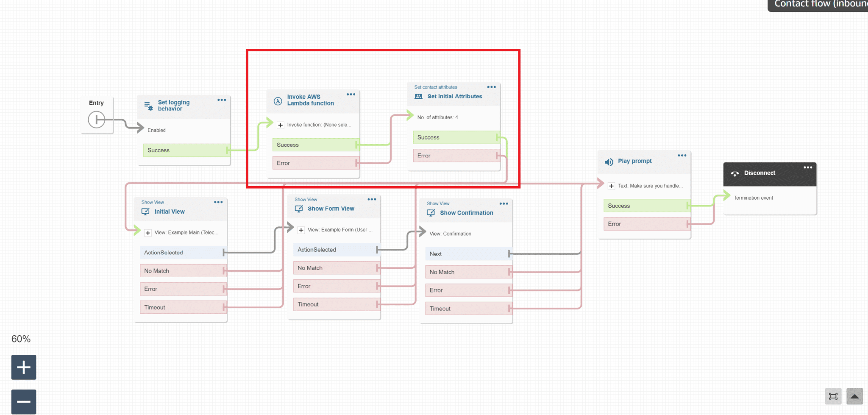The width and height of the screenshot is (868, 415).
Task: Expand View: Example Main details via plus icon
Action: point(147,232)
